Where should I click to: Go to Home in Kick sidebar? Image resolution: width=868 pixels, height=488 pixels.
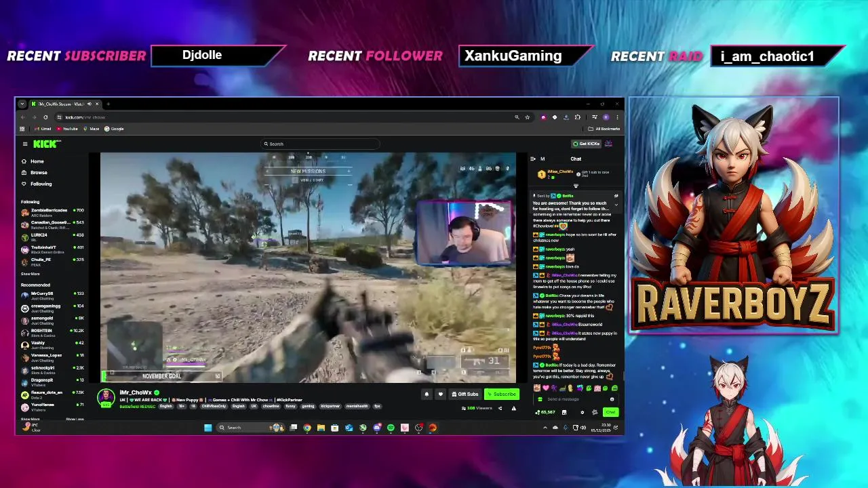(x=33, y=161)
